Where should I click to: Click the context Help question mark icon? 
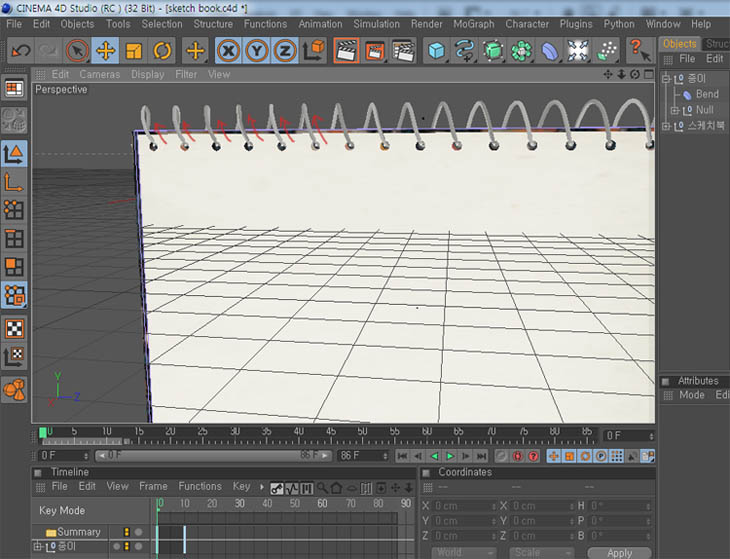(x=640, y=50)
